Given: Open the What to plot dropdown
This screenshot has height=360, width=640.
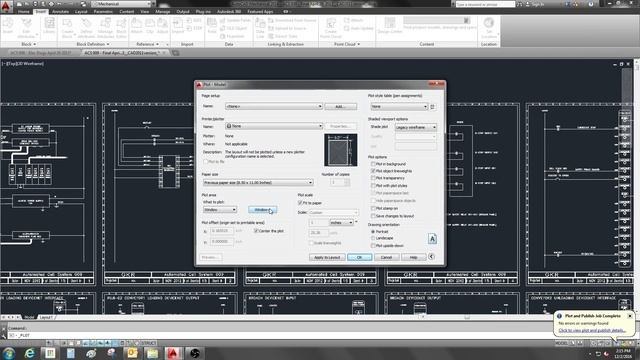Looking at the screenshot, I should (x=220, y=210).
